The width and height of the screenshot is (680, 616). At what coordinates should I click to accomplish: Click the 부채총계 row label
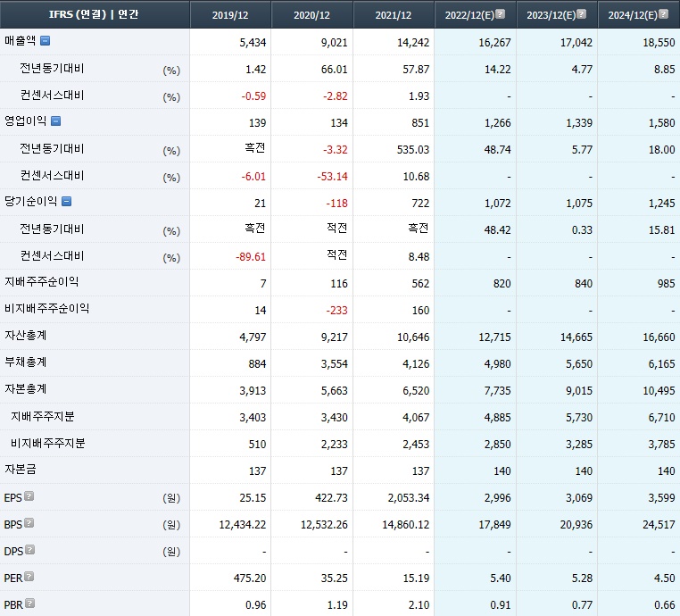click(26, 362)
